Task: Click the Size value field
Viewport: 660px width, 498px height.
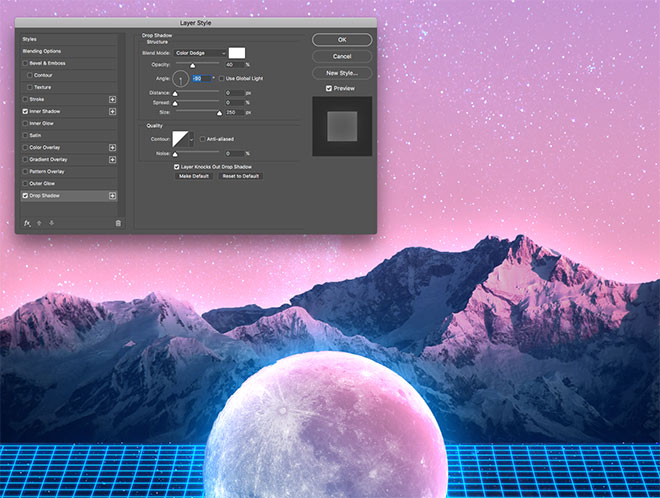Action: (x=235, y=113)
